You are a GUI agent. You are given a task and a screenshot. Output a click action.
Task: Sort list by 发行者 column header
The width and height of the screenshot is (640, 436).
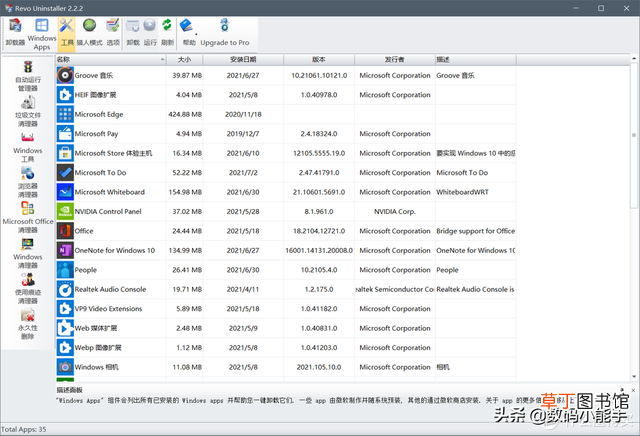(395, 60)
